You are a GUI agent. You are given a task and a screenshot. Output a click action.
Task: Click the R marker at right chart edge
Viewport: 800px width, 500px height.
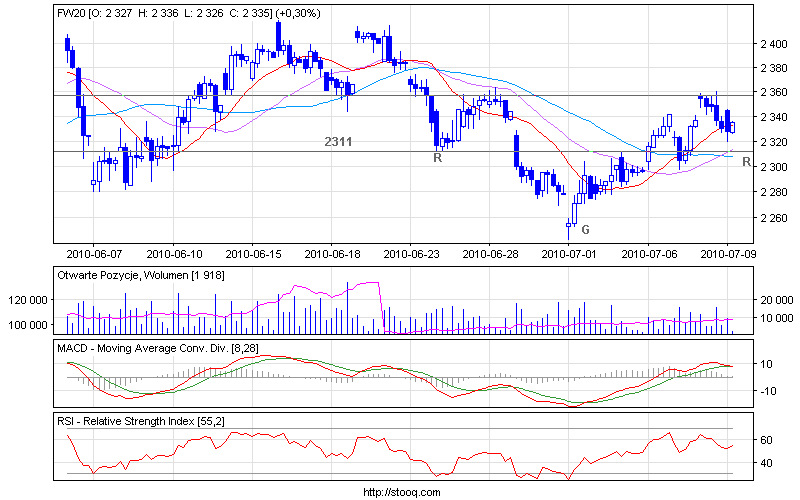746,161
